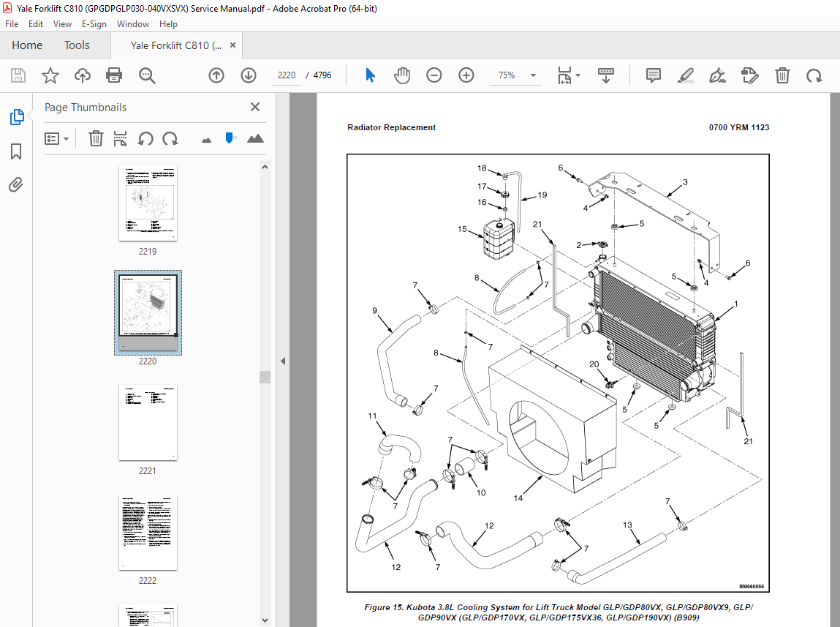Expand fit page options dropdown arrow

[578, 75]
